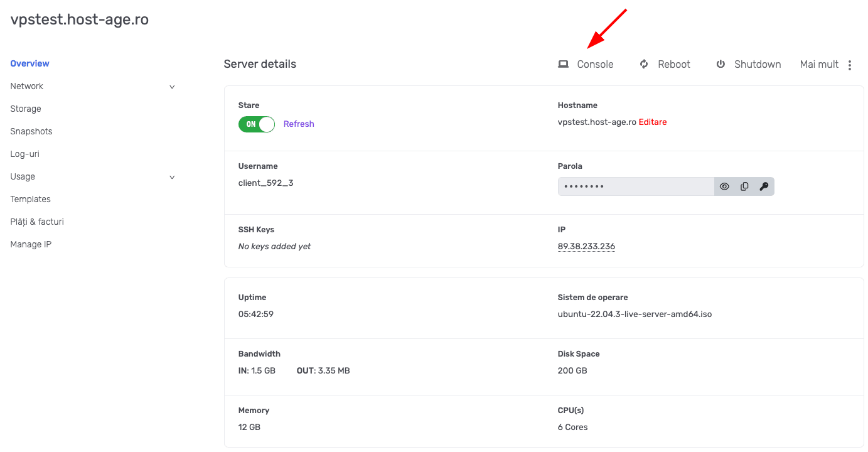This screenshot has height=452, width=868.
Task: Click Refresh link next to status
Action: tap(299, 124)
